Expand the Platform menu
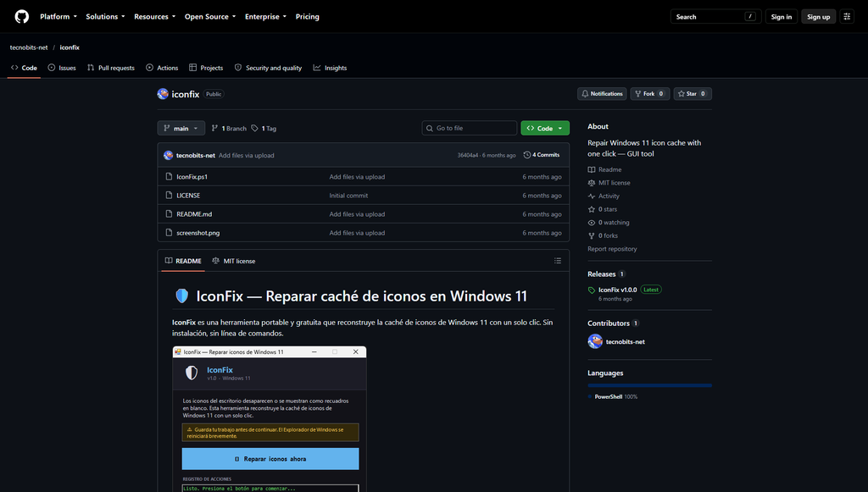The height and width of the screenshot is (492, 868). pyautogui.click(x=58, y=17)
